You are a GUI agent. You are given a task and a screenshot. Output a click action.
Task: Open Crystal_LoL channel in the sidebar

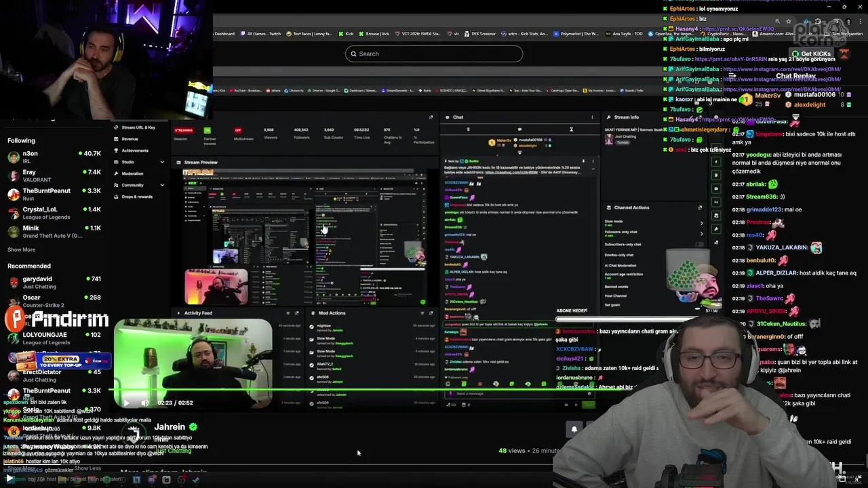coord(54,213)
